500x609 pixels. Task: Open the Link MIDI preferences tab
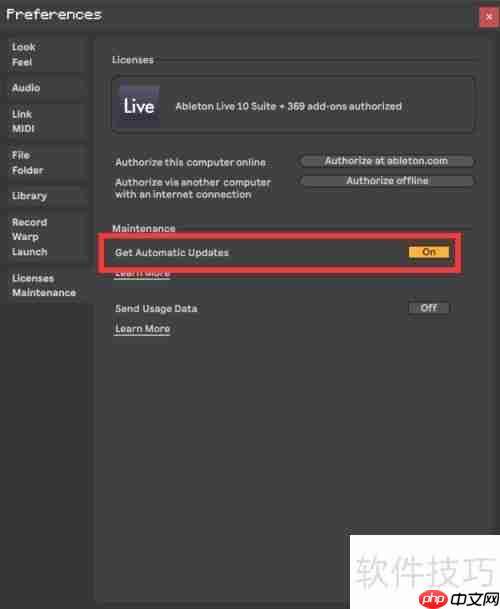click(x=47, y=122)
